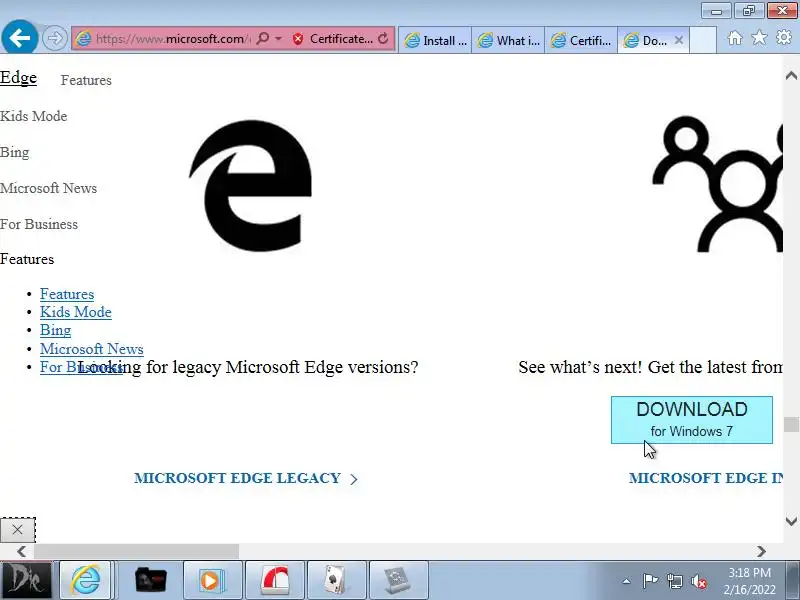This screenshot has width=800, height=600.
Task: Click the Features section heading
Action: (x=27, y=259)
